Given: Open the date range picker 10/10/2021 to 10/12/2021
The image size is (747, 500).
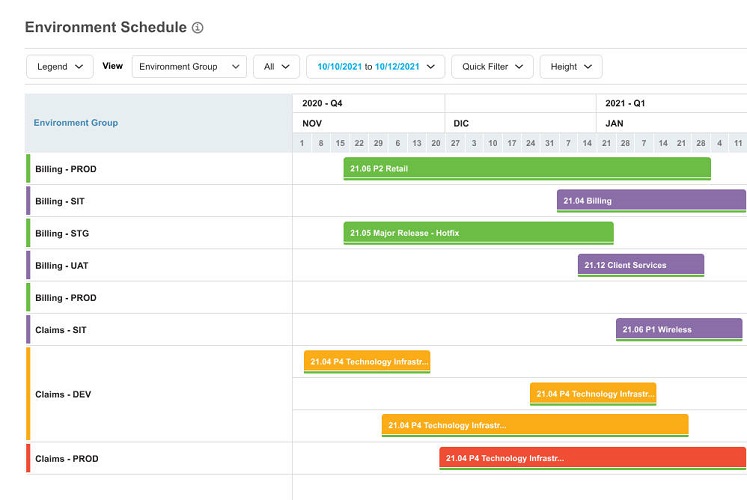Looking at the screenshot, I should (x=375, y=67).
